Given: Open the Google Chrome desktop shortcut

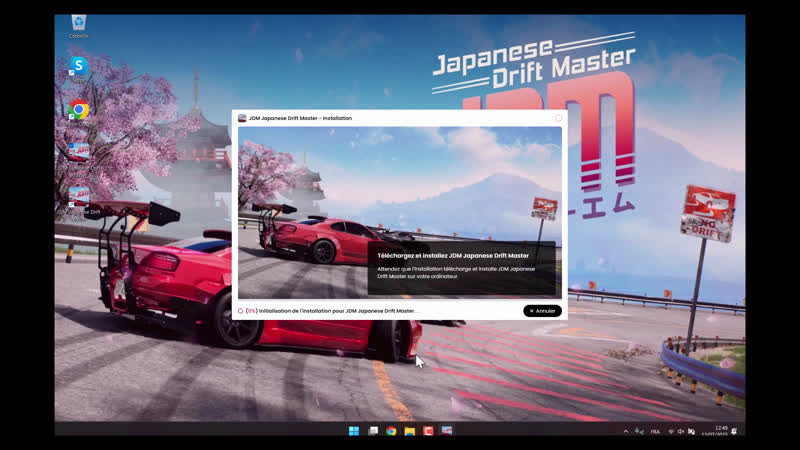Looking at the screenshot, I should point(79,112).
